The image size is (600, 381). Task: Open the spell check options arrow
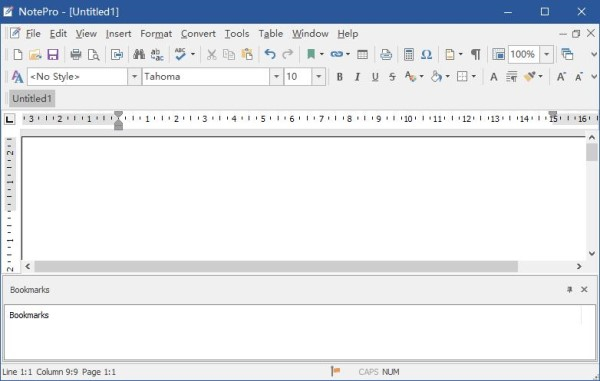(193, 54)
